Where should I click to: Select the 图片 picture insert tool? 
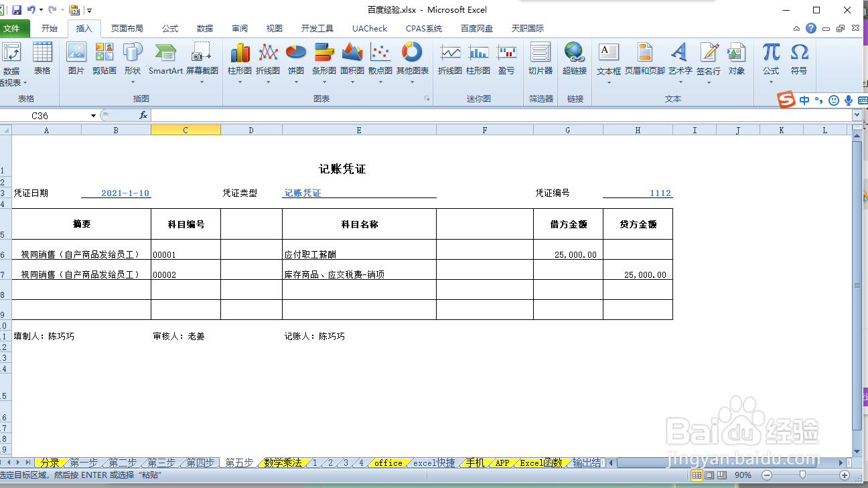pyautogui.click(x=76, y=60)
